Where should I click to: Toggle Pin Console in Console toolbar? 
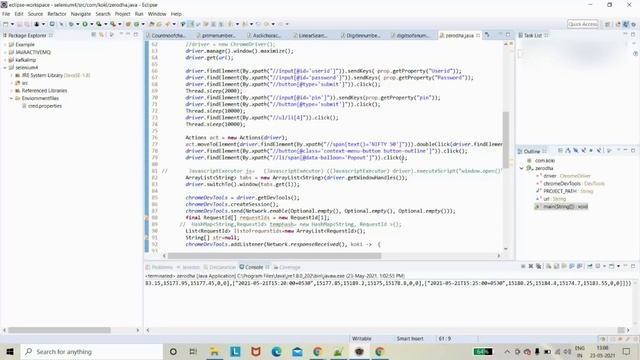tap(590, 267)
